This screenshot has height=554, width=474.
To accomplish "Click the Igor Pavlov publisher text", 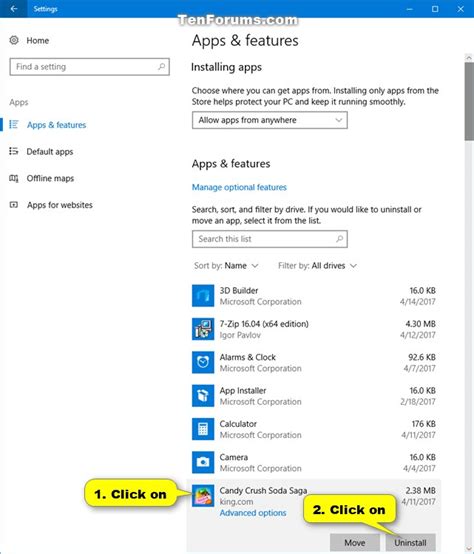I will coord(240,335).
